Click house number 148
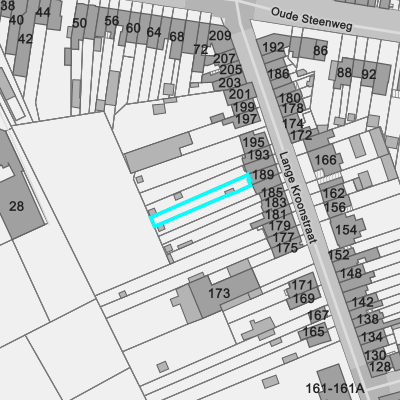 [x=351, y=273]
